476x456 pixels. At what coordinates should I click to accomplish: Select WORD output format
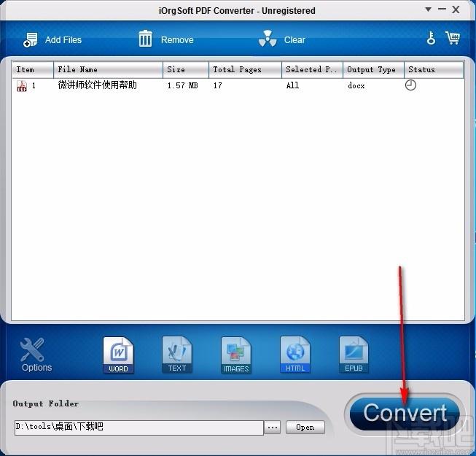[x=118, y=355]
